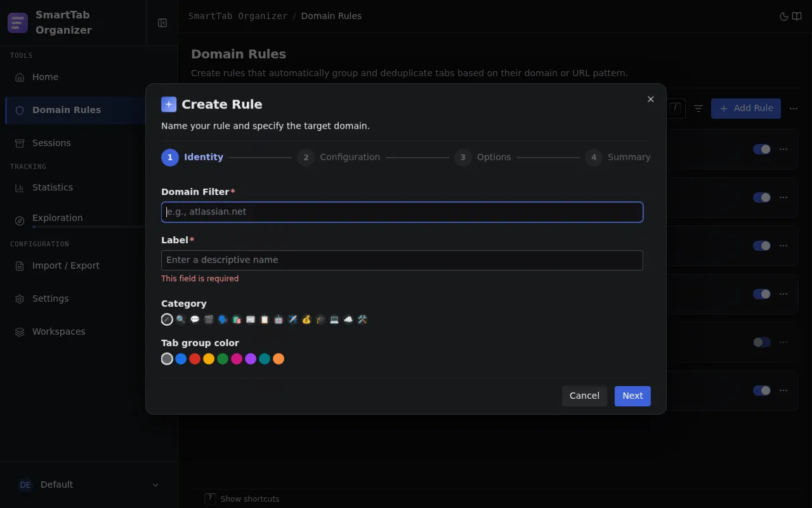Choose the magnifying glass search category
This screenshot has height=508, width=812.
[x=181, y=319]
